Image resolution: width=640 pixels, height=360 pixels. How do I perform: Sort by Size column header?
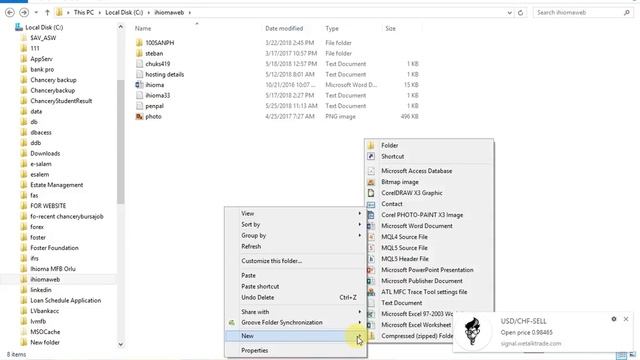[390, 29]
